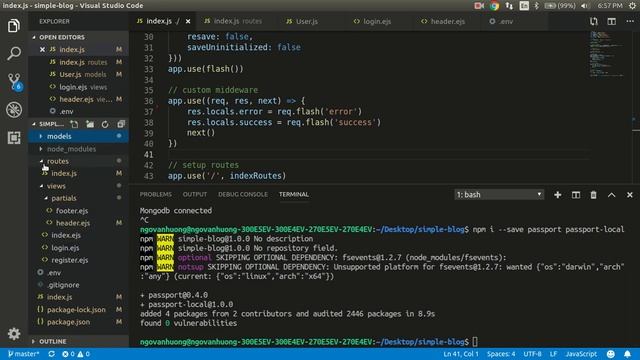Close the index.js editor tab
Image resolution: width=640 pixels, height=360 pixels.
click(188, 21)
